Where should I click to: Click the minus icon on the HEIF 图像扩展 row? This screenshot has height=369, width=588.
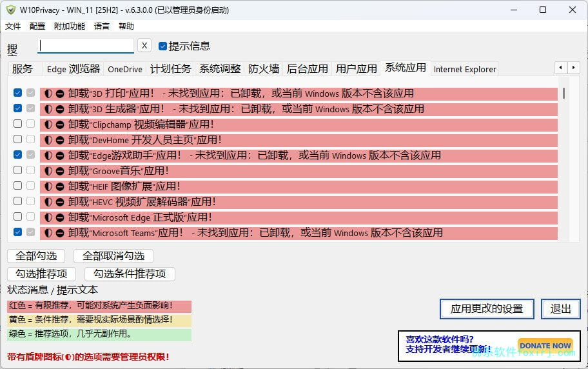click(x=59, y=186)
